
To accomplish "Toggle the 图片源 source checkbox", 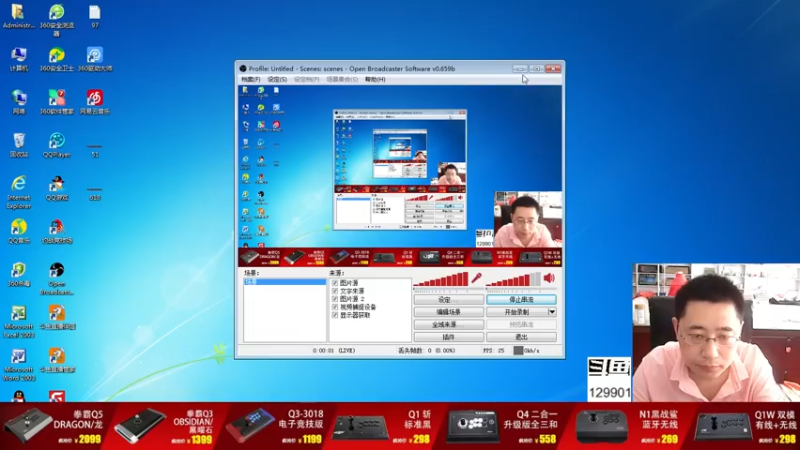I will point(335,283).
